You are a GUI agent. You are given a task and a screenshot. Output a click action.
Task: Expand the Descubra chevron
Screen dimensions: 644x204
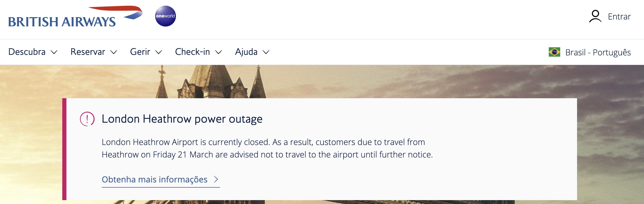tap(54, 52)
